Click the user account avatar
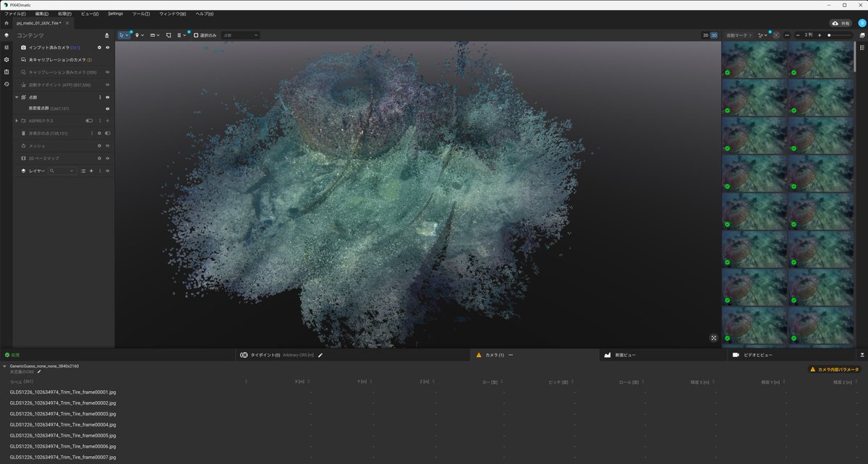Screen dimensions: 868x464 [x=861, y=23]
